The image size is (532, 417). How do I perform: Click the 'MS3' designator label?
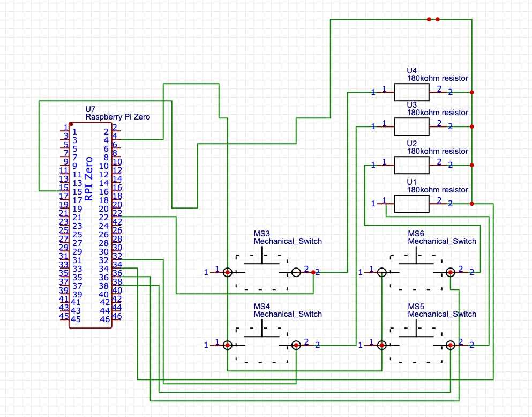[x=261, y=234]
